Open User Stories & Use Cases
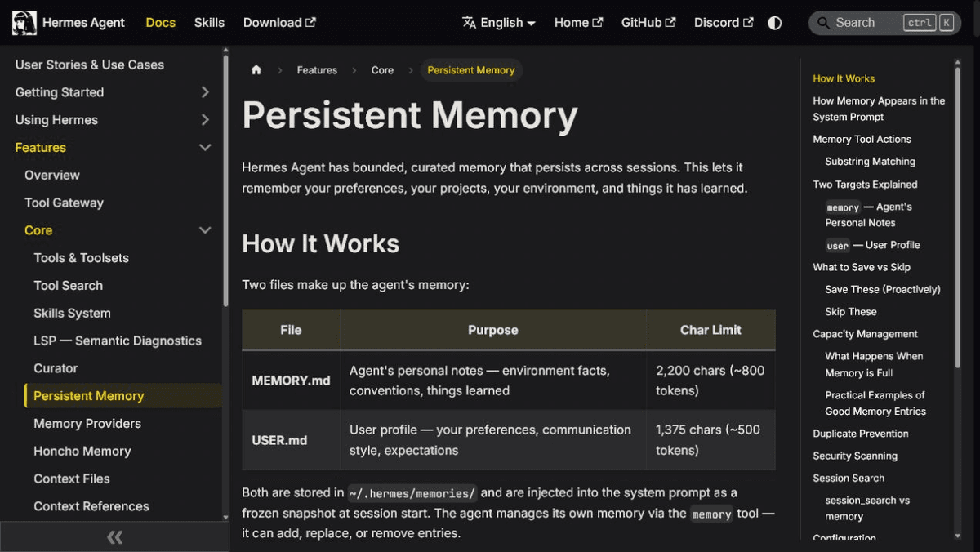Viewport: 980px width, 552px height. pyautogui.click(x=90, y=65)
